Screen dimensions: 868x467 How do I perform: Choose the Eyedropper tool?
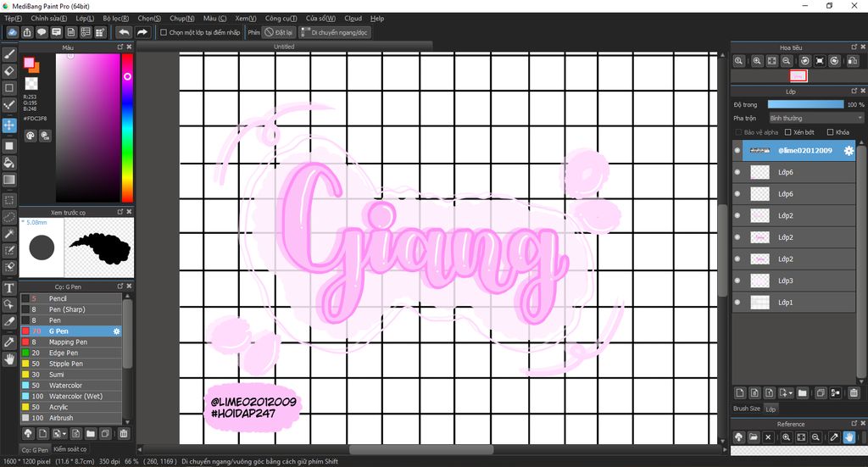8,342
